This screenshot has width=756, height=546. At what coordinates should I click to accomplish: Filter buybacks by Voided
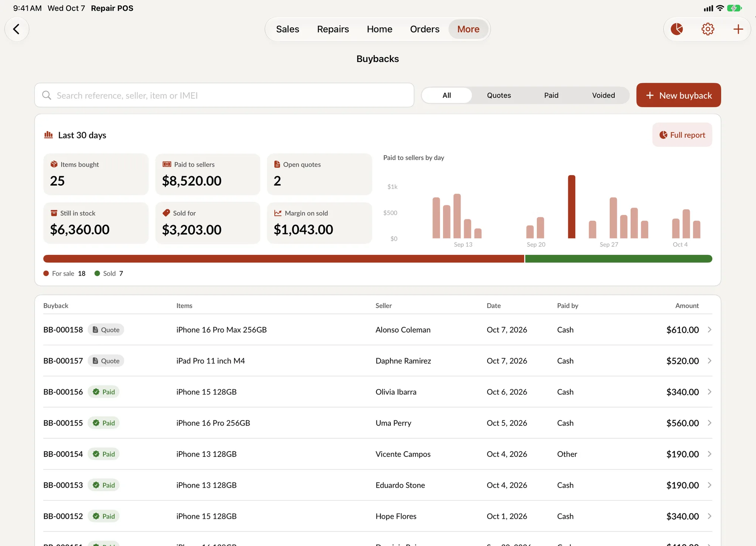[x=603, y=95]
